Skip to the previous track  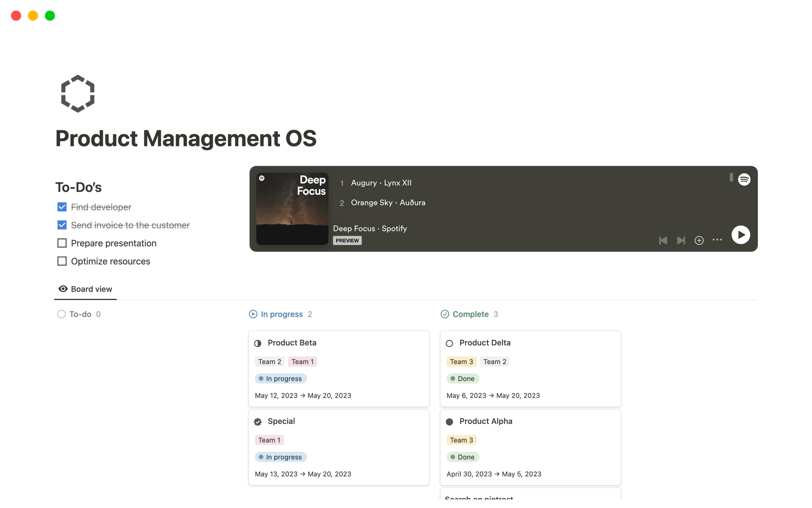coord(663,240)
